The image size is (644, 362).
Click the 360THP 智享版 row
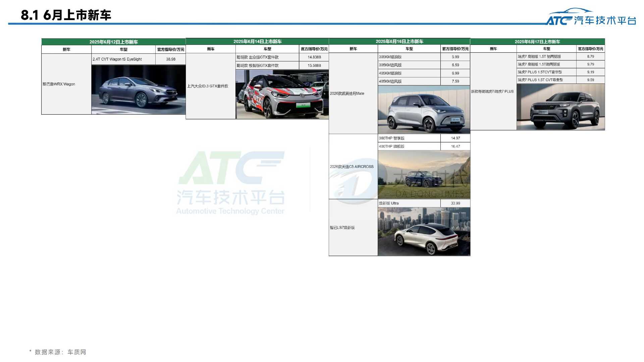click(409, 138)
